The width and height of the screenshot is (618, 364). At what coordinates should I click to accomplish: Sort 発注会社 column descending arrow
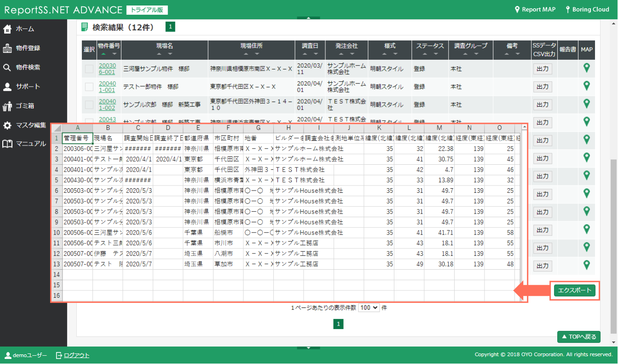(x=352, y=54)
